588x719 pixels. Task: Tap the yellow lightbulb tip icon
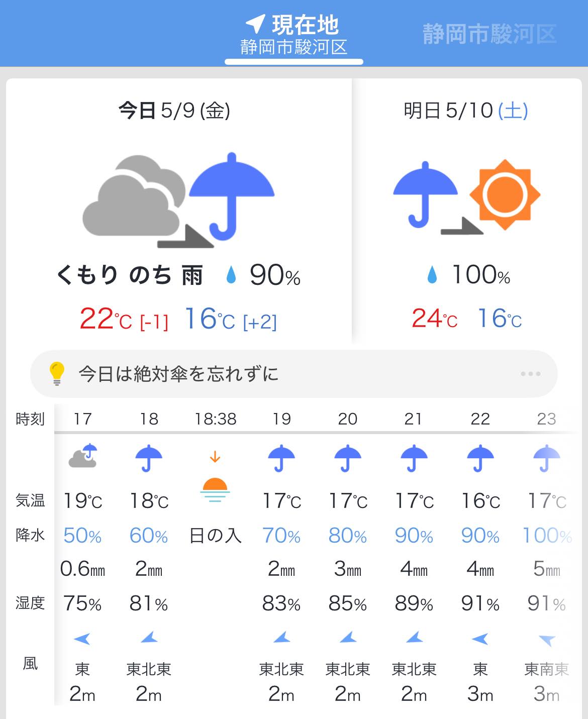[x=57, y=373]
